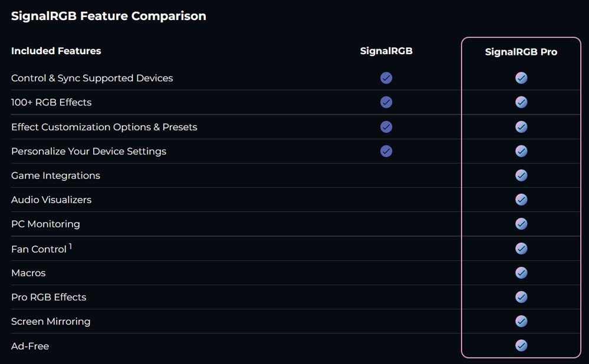Click Pro checkmark for Control & Sync Devices
Image resolution: width=589 pixels, height=364 pixels.
click(x=521, y=78)
